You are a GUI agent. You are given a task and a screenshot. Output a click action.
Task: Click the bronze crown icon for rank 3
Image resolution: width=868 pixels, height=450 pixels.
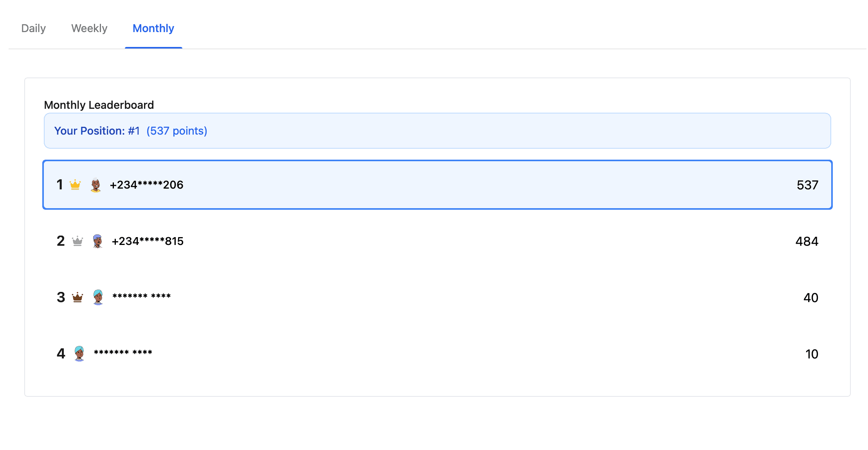pos(77,297)
